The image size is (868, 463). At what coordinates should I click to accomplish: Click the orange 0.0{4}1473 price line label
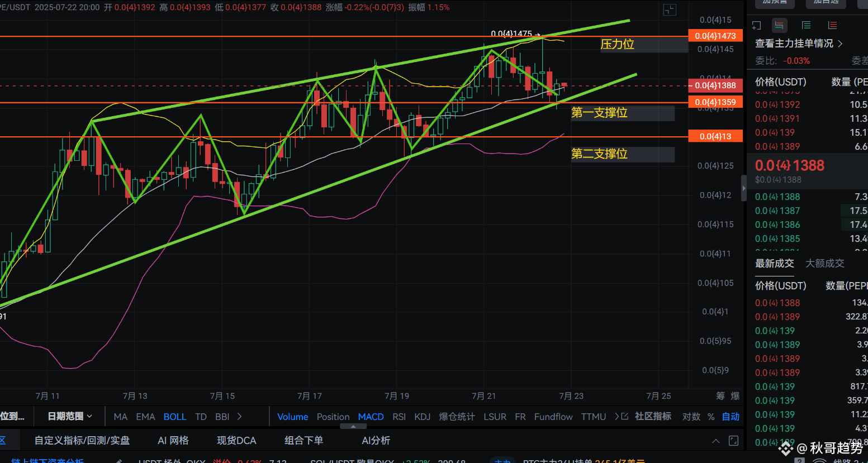715,36
